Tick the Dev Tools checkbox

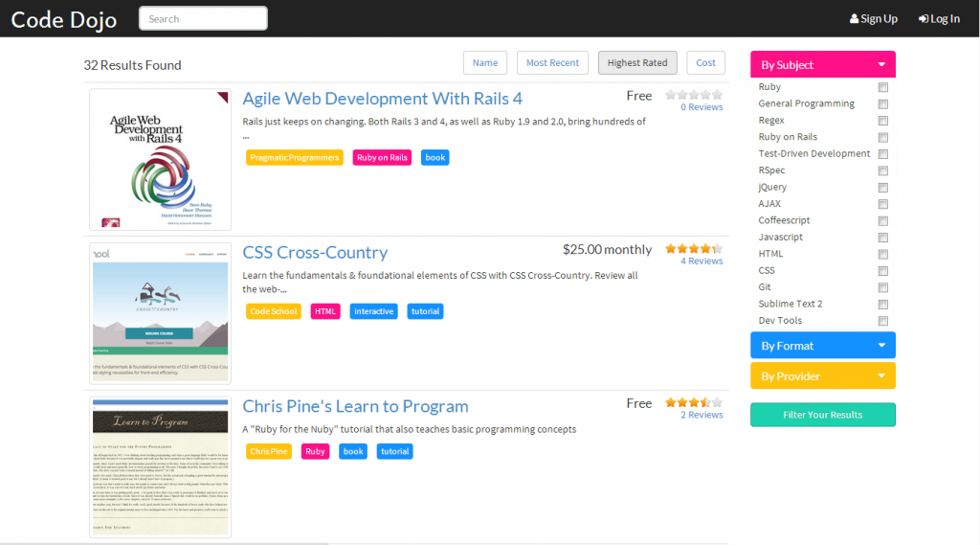point(883,321)
